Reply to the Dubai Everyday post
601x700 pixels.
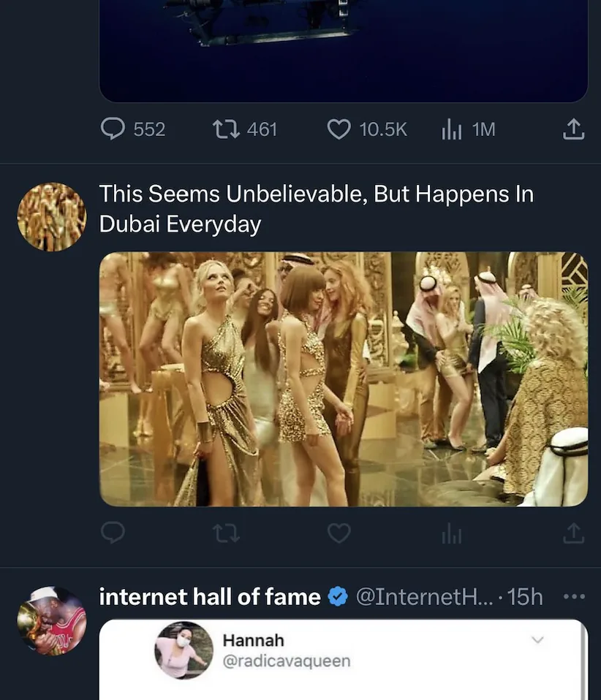point(112,533)
